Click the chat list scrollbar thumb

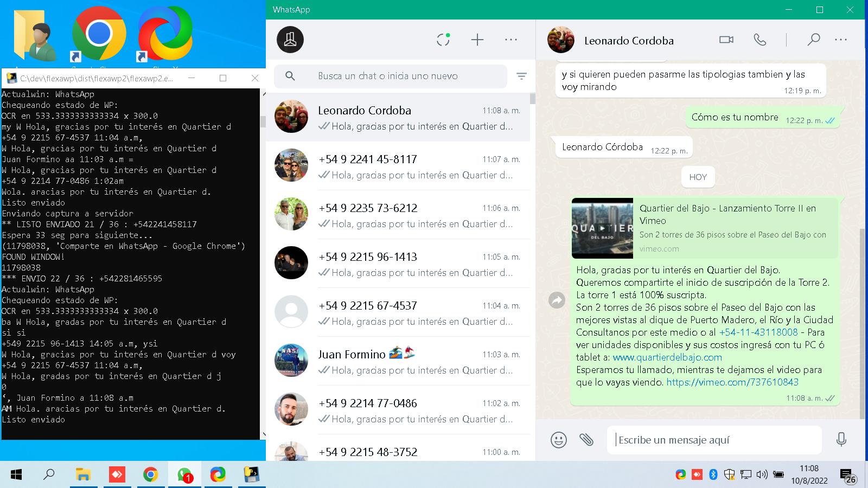(533, 99)
